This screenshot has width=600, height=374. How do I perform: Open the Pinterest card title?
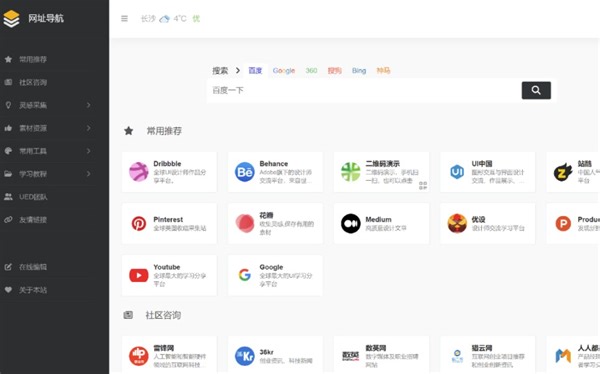pos(168,219)
